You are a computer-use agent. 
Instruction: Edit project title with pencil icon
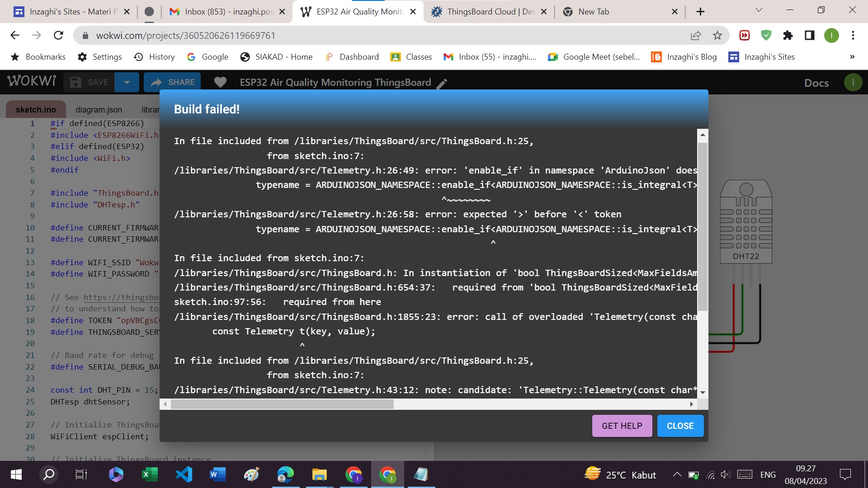(x=442, y=83)
